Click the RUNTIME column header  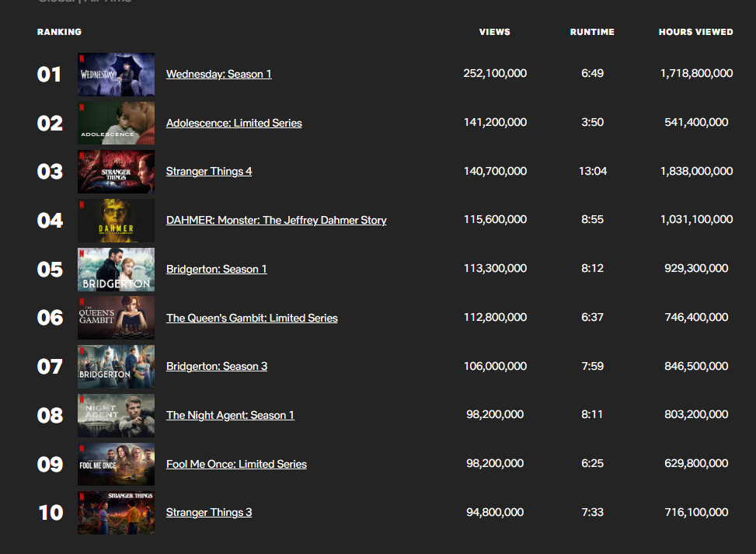coord(592,32)
